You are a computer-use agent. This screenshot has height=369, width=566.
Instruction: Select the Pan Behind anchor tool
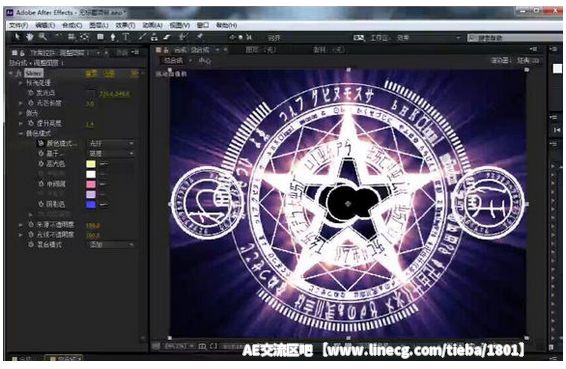84,37
